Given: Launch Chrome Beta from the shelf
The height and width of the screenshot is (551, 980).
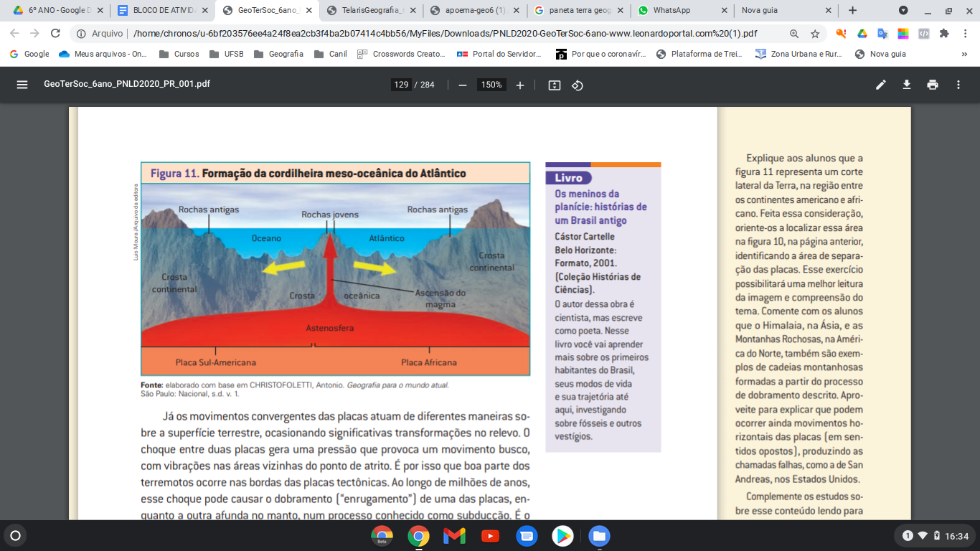Looking at the screenshot, I should coord(382,536).
